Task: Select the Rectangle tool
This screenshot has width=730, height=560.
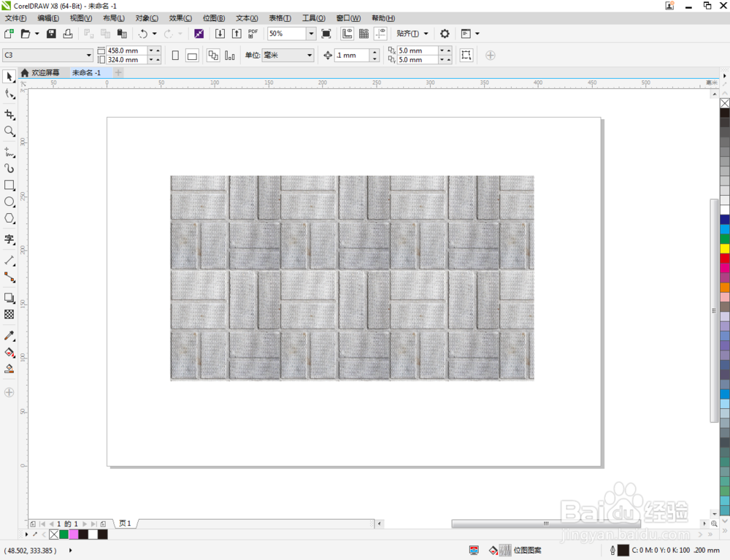Action: pos(9,185)
